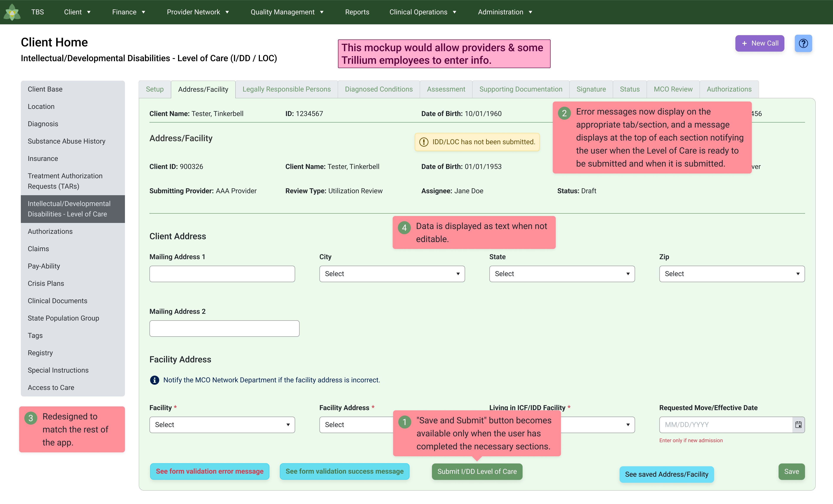Image resolution: width=833 pixels, height=504 pixels.
Task: Switch to the Assessment tab
Action: click(446, 89)
